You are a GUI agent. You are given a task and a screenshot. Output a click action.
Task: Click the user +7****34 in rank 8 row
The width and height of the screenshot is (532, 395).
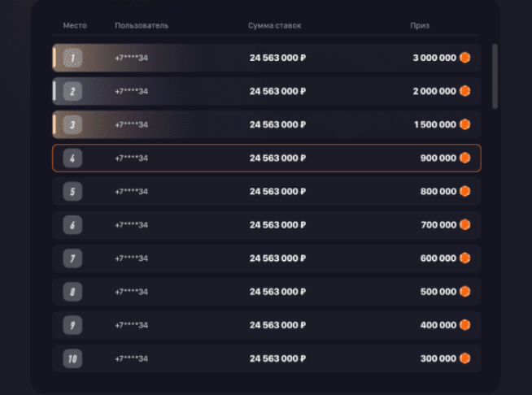[x=131, y=292]
